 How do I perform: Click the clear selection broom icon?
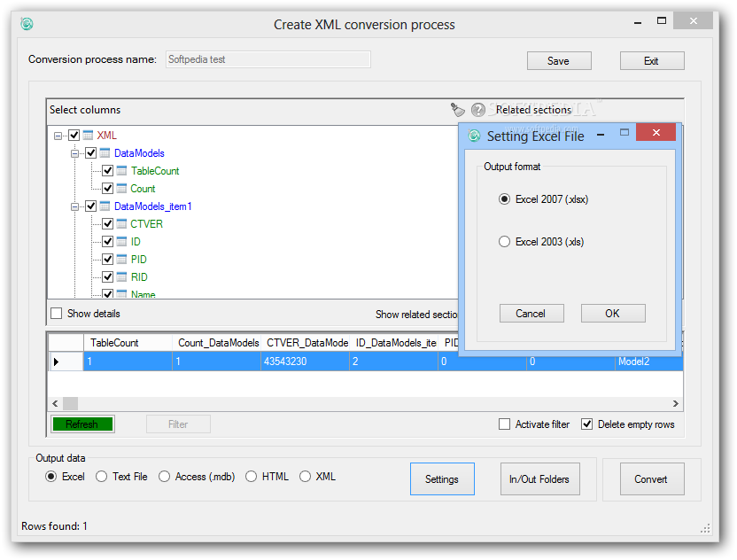[457, 110]
